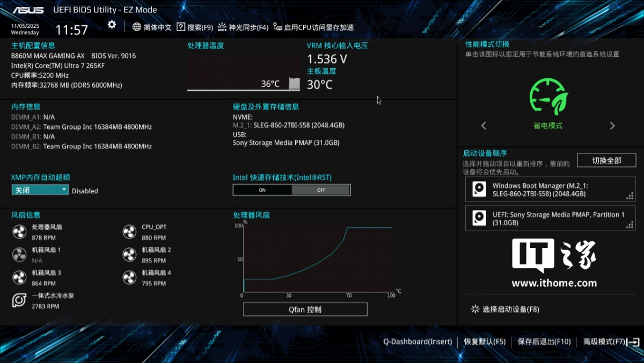Click the 机箱风扇 3 fan icon

tap(19, 278)
